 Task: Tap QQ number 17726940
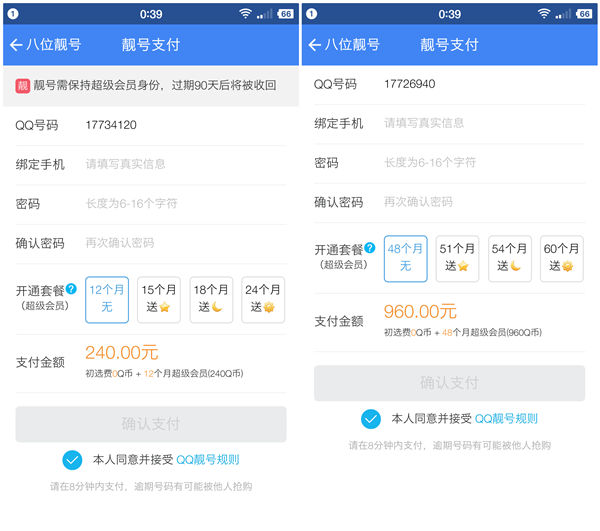click(409, 84)
